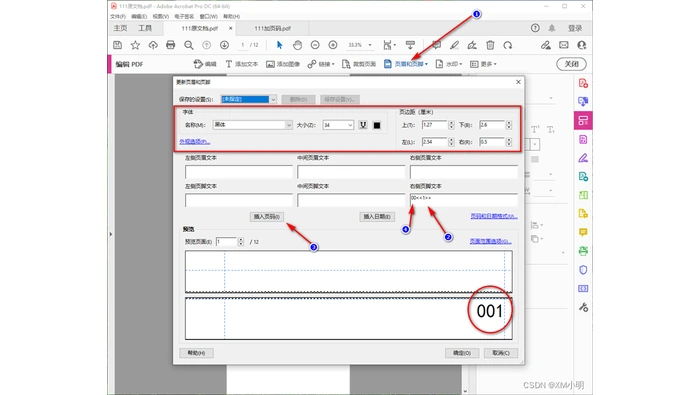Click the rotate page icon
Viewport: 700px width, 395px height.
point(508,45)
